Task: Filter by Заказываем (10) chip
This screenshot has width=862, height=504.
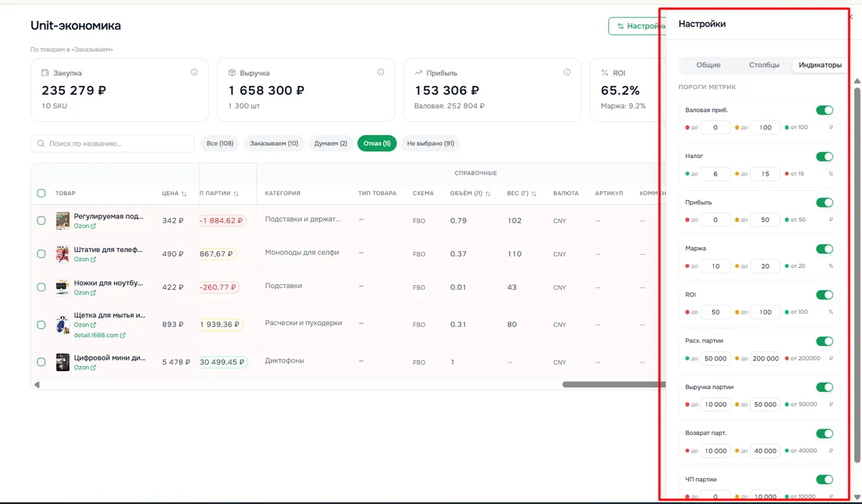Action: tap(274, 144)
